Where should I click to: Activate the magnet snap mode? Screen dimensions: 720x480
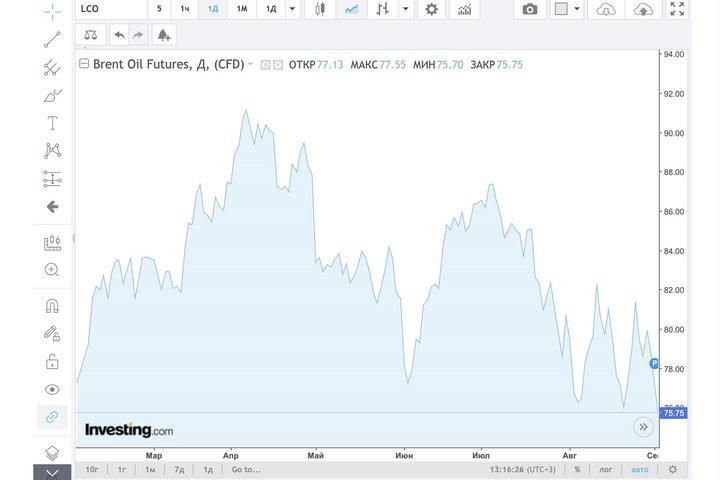pos(52,305)
